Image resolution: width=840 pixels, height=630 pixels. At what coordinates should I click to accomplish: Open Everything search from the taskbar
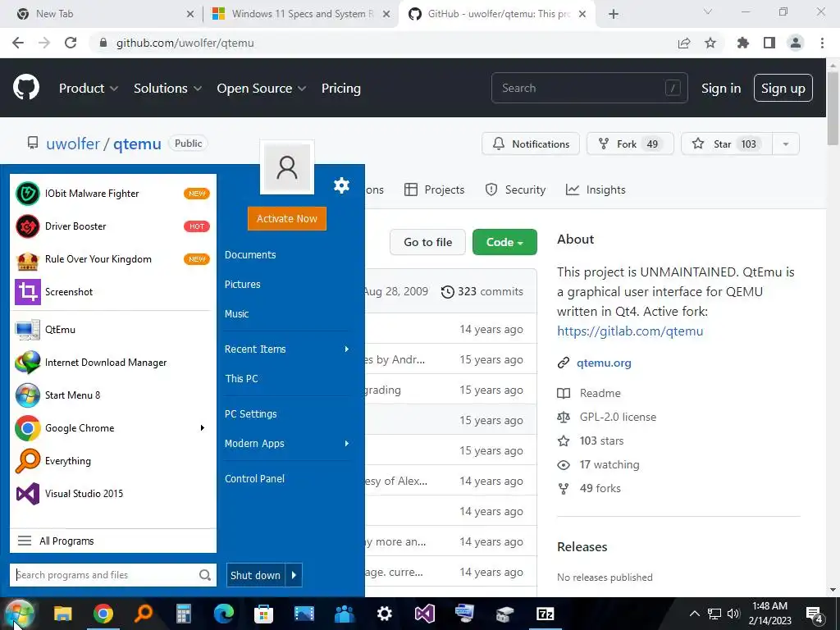pyautogui.click(x=143, y=614)
